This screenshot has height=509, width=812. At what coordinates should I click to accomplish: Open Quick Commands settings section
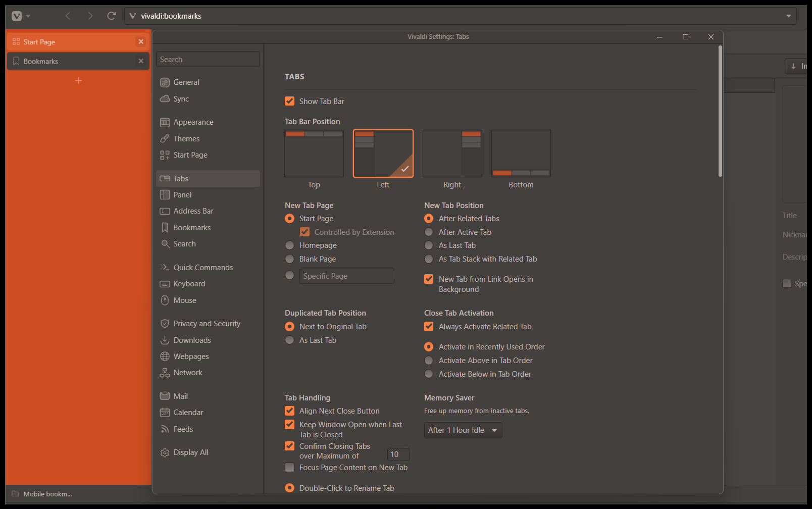(208, 268)
